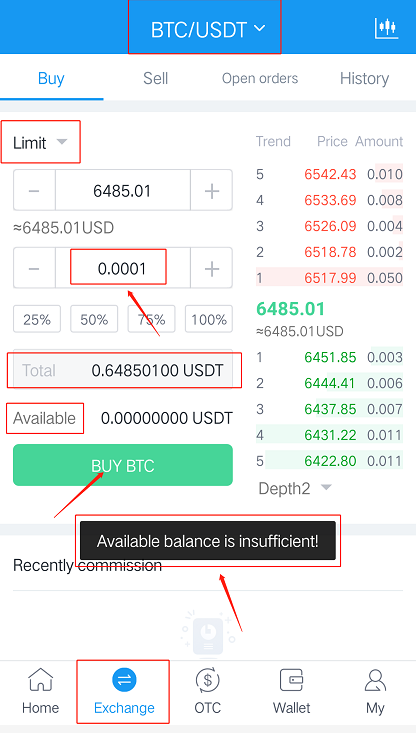This screenshot has width=416, height=733.
Task: Open the Wallet icon
Action: [292, 680]
